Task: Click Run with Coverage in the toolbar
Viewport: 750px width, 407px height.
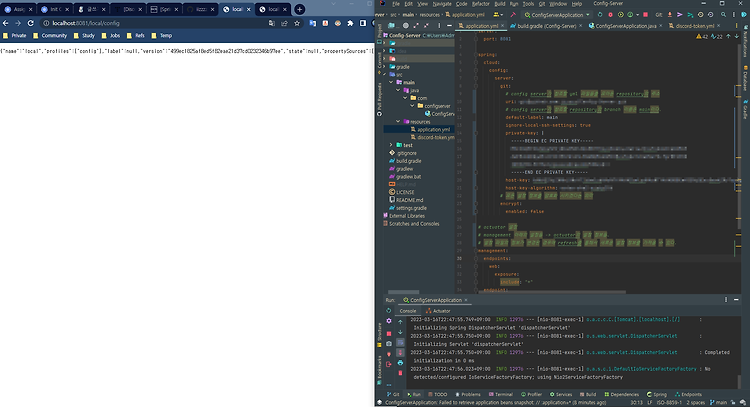Action: pos(620,15)
